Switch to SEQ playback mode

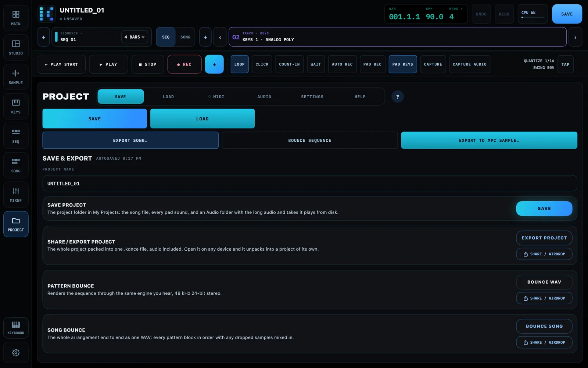tap(166, 37)
